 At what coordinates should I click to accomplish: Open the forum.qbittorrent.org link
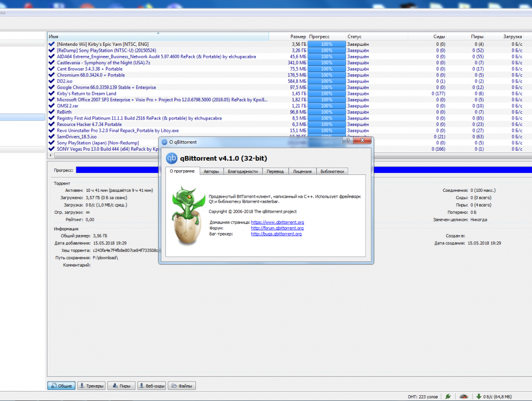click(x=277, y=228)
